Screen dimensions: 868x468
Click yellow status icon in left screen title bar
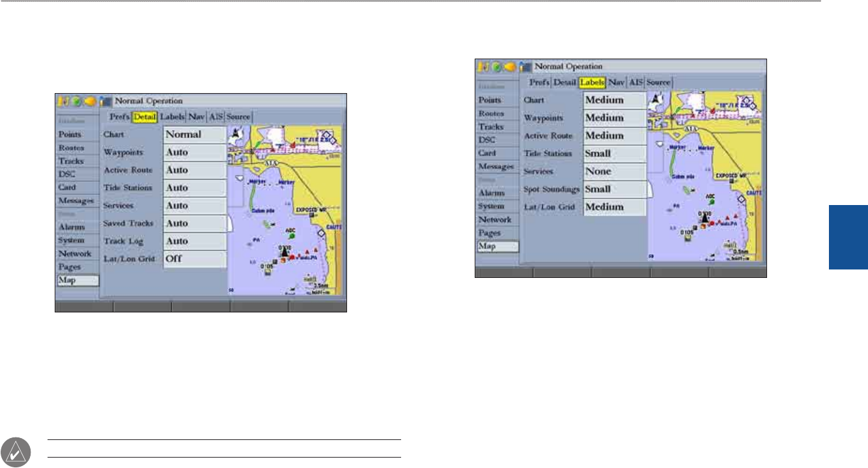tap(64, 101)
